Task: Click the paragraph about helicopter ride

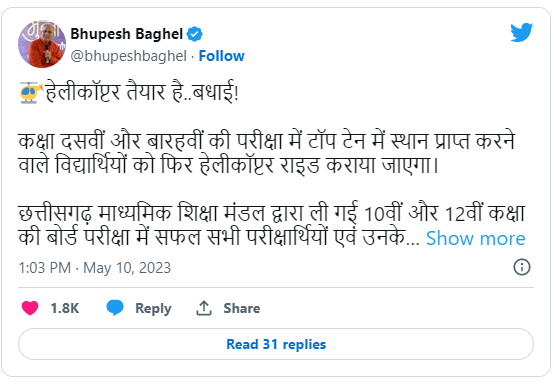Action: pyautogui.click(x=267, y=153)
